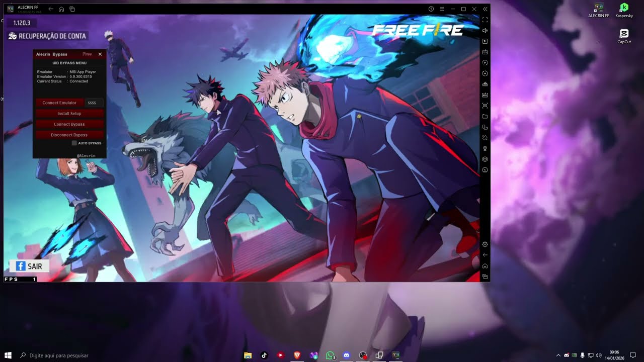Open the media folder icon in emulator sidebar
Viewport: 644px width, 362px height.
(x=485, y=117)
